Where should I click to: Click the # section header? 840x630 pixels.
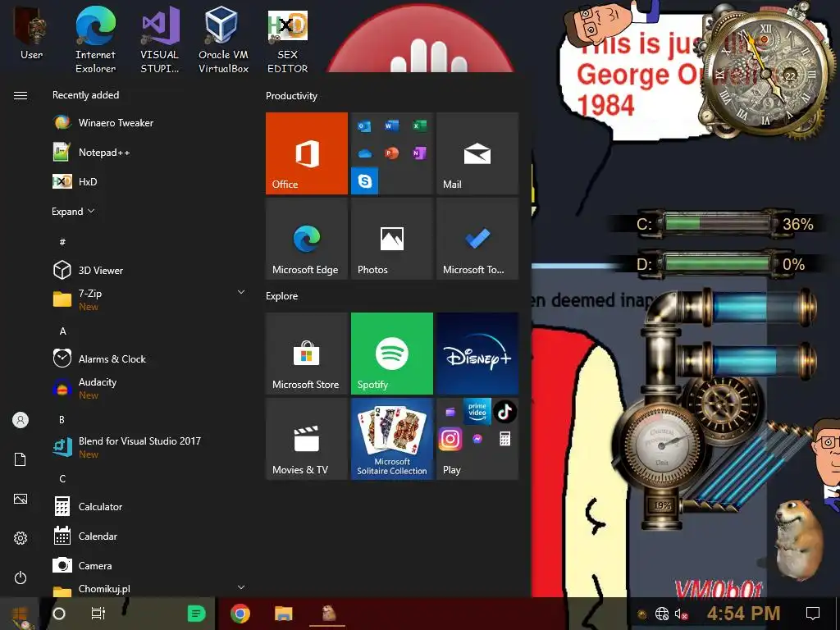tap(62, 242)
